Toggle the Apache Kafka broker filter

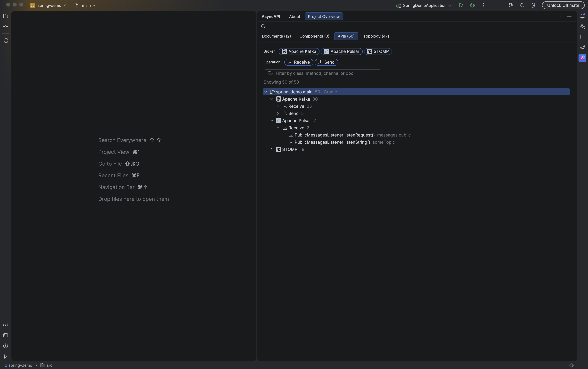299,51
